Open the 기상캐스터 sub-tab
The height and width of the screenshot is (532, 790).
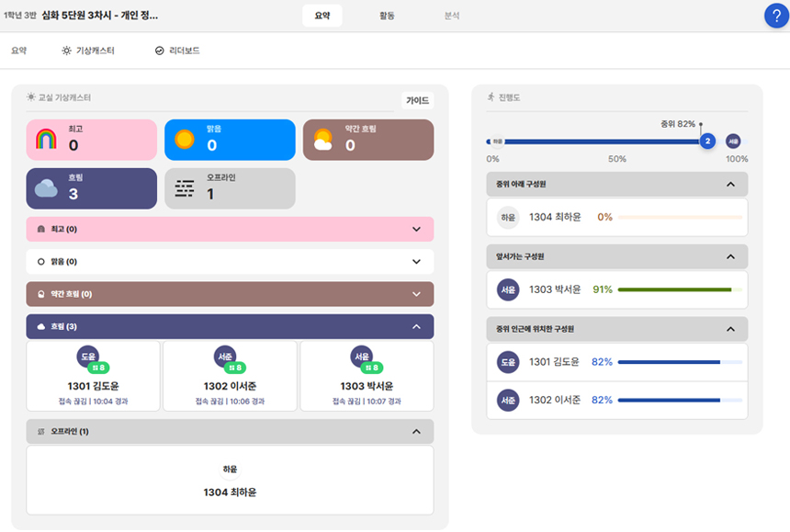(88, 51)
